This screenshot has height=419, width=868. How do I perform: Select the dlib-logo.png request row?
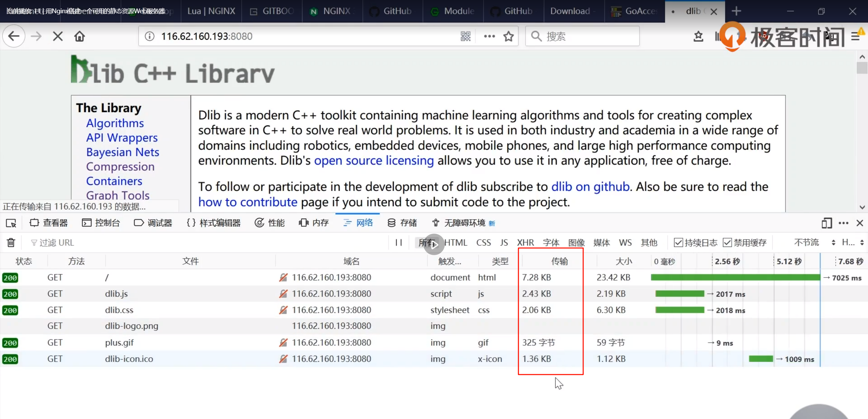point(434,326)
